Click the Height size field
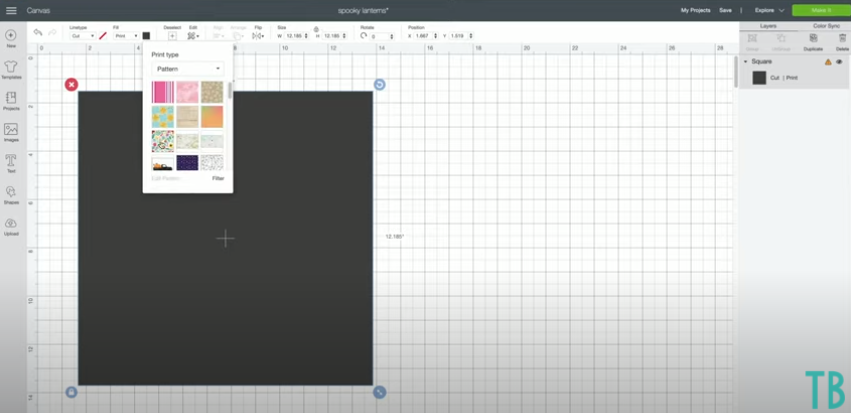The width and height of the screenshot is (851, 413). pyautogui.click(x=332, y=36)
